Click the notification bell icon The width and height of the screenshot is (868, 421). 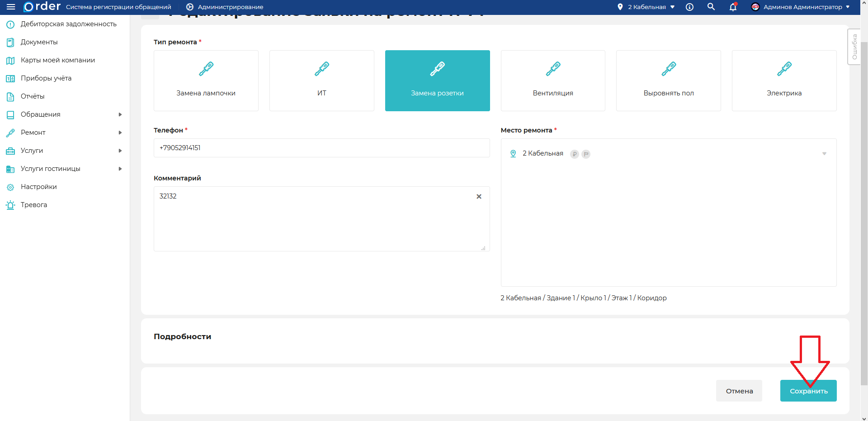click(x=733, y=7)
